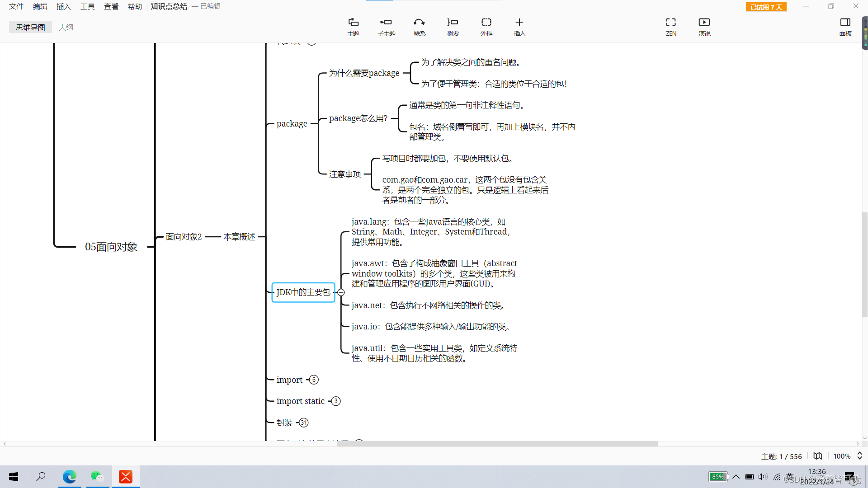Select the 05面向对象 main topic
Viewport: 868px width, 488px height.
111,247
